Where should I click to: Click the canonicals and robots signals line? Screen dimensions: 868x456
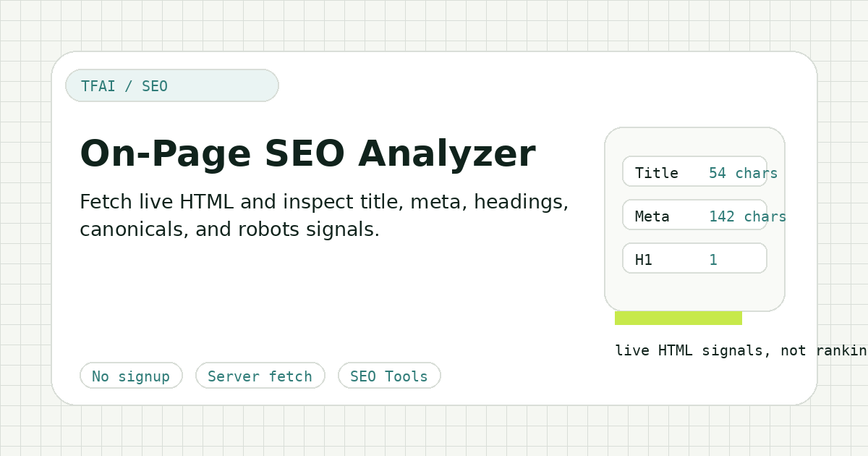[x=229, y=229]
